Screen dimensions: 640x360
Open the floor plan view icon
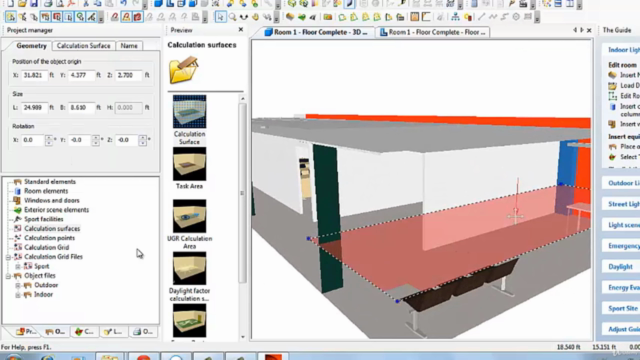pyautogui.click(x=170, y=4)
